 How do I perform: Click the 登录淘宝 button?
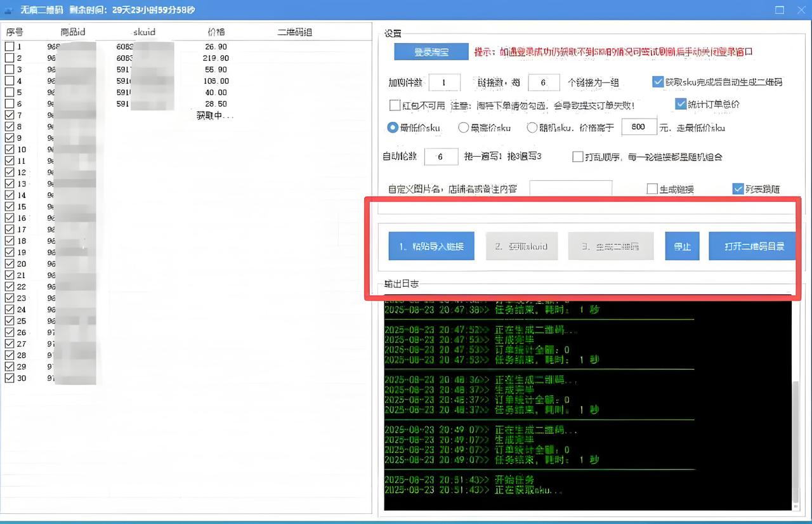point(431,52)
